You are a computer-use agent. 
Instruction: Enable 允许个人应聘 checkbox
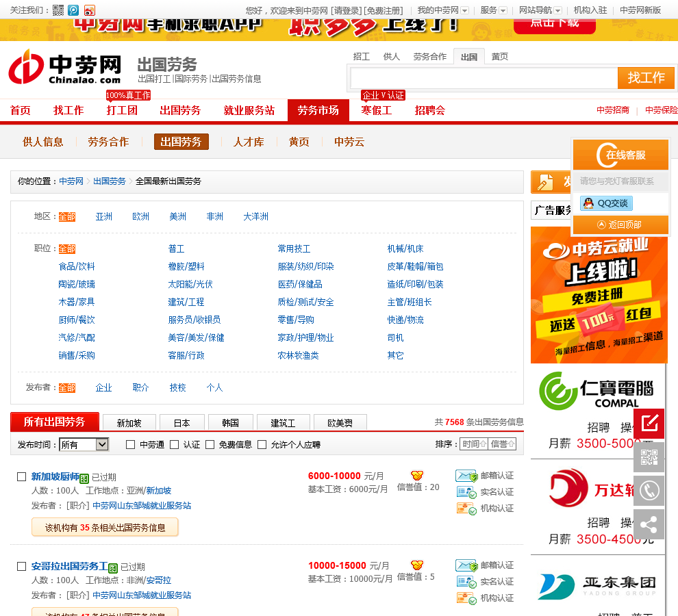coord(262,444)
